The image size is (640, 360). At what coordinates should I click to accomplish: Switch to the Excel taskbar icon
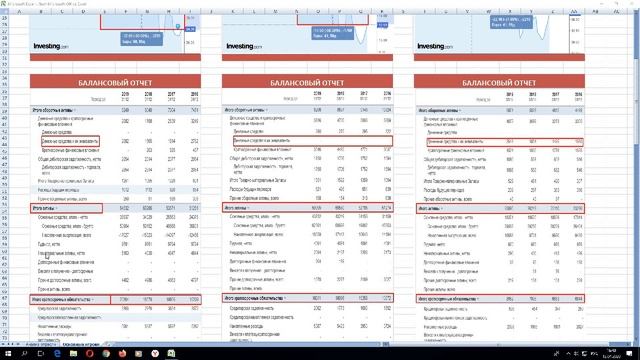171,353
